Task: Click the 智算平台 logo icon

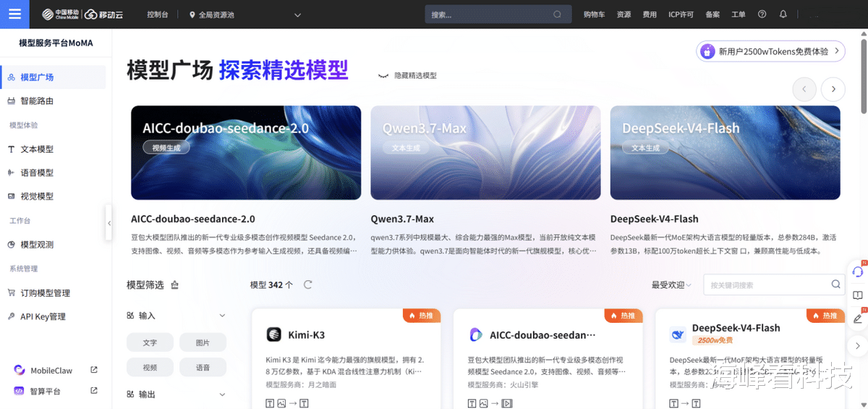Action: tap(20, 391)
